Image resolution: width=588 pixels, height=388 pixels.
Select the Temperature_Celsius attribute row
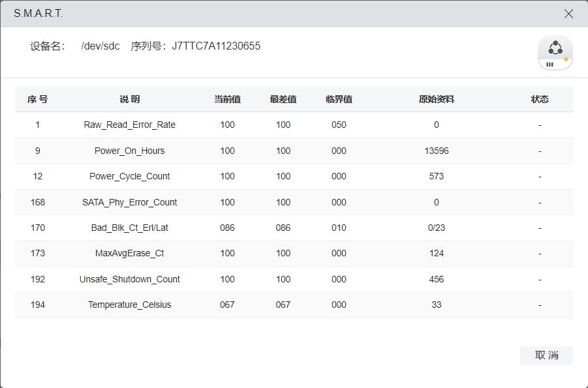(129, 305)
